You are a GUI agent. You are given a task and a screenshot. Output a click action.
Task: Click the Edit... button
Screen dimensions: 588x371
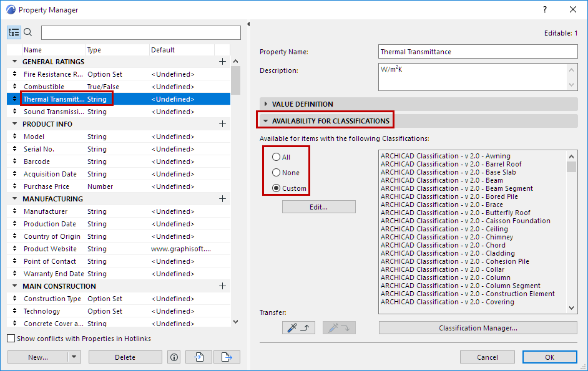pos(319,207)
